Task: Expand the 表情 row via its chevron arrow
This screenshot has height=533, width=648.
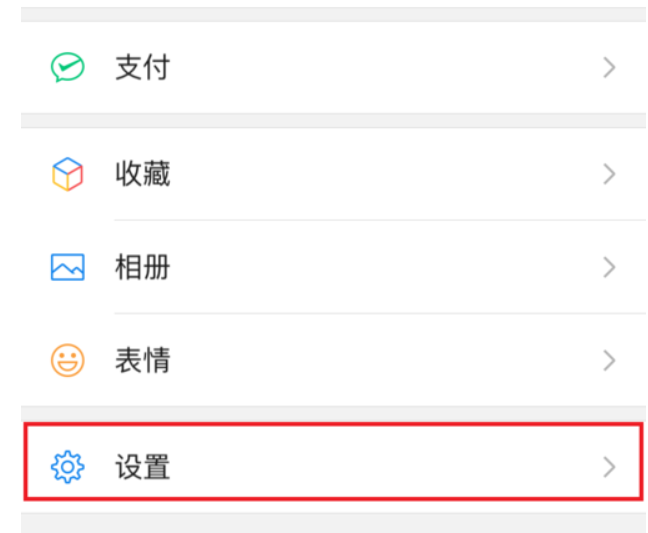Action: click(609, 360)
